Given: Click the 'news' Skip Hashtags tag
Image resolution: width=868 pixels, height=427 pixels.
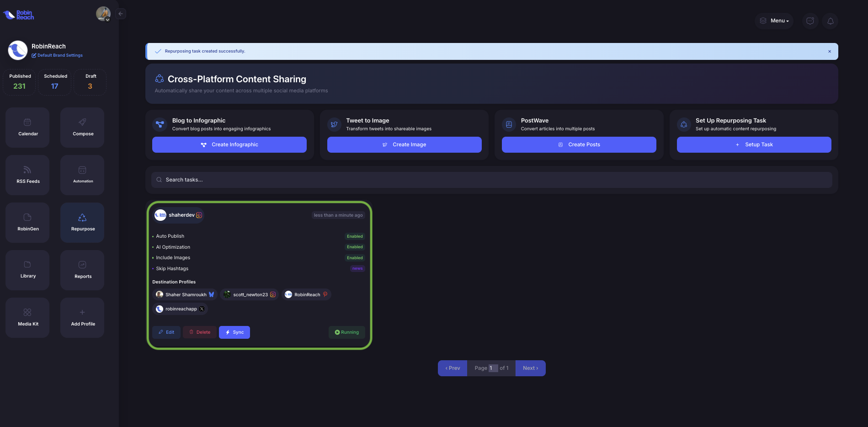Looking at the screenshot, I should (x=357, y=268).
